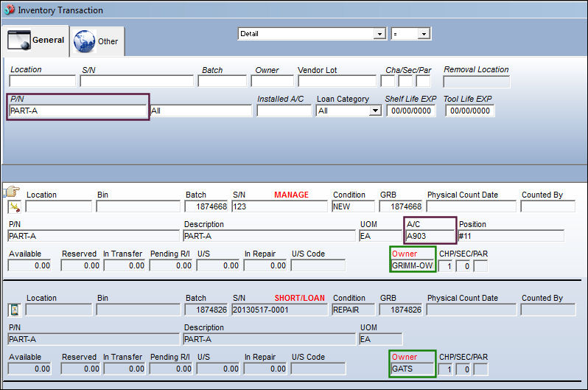
Task: Click the In Repair quantity of second record
Action: pyautogui.click(x=265, y=369)
